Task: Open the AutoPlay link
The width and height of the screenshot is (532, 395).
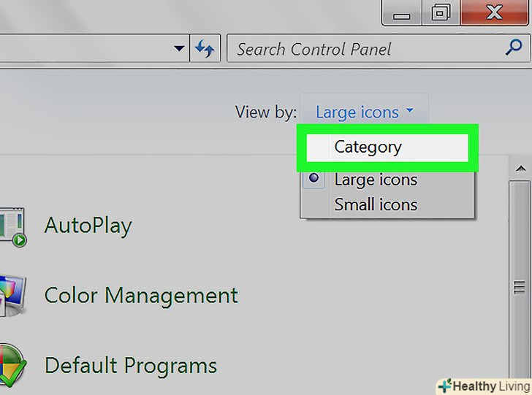Action: point(88,225)
